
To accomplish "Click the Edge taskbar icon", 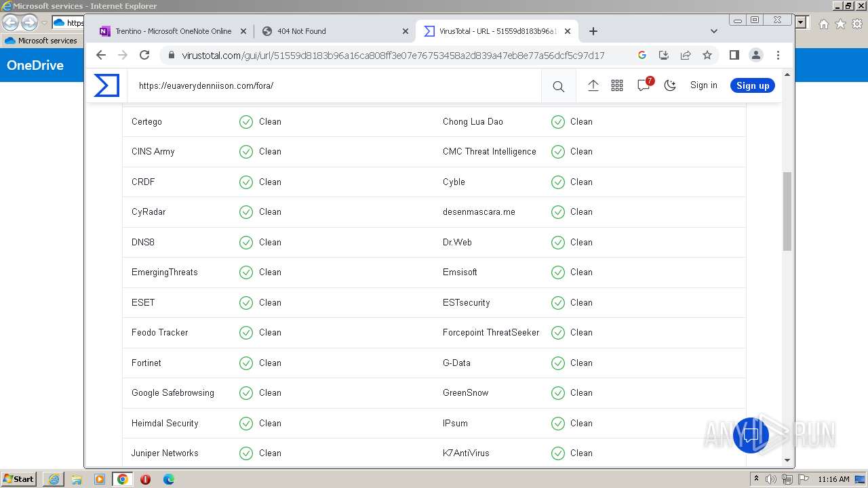I will pos(169,479).
